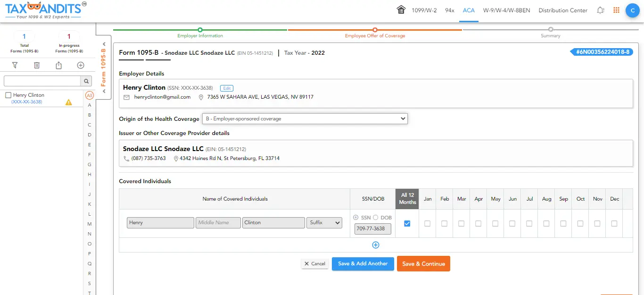644x295 pixels.
Task: Open the notifications bell
Action: [x=600, y=10]
